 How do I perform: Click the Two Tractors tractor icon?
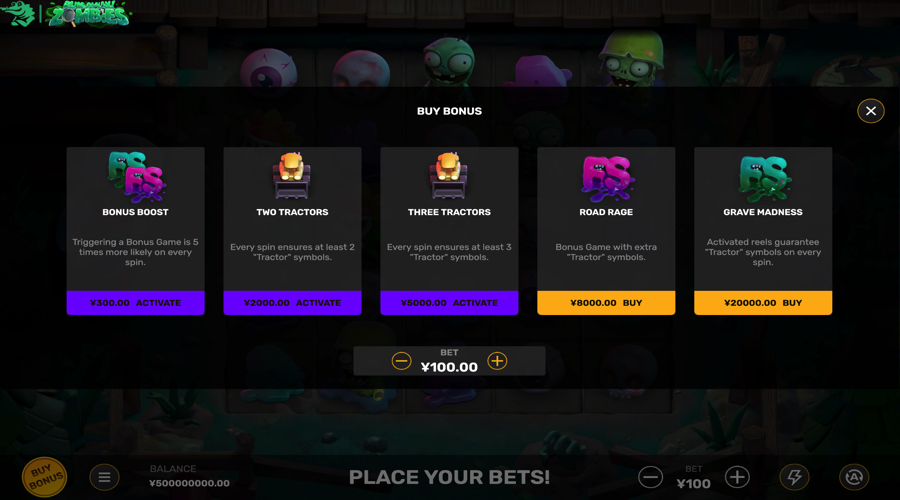tap(292, 176)
